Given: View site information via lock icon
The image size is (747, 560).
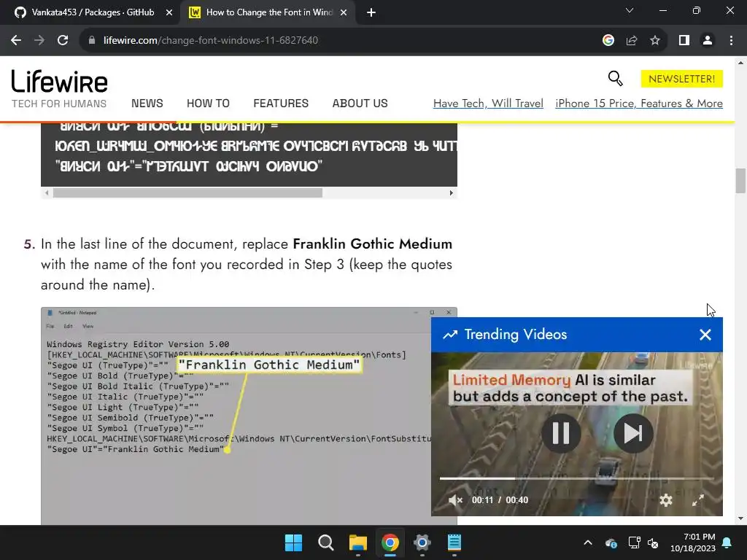Looking at the screenshot, I should point(92,41).
